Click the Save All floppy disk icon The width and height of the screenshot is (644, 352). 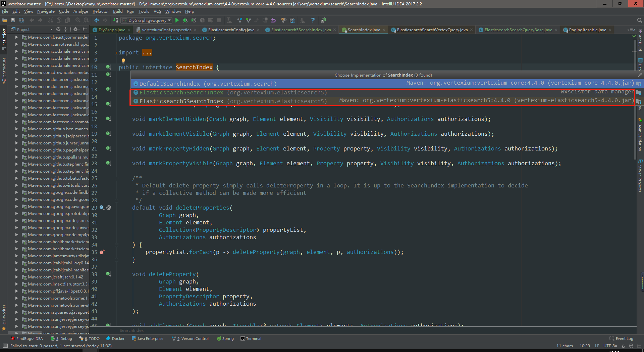pyautogui.click(x=13, y=20)
